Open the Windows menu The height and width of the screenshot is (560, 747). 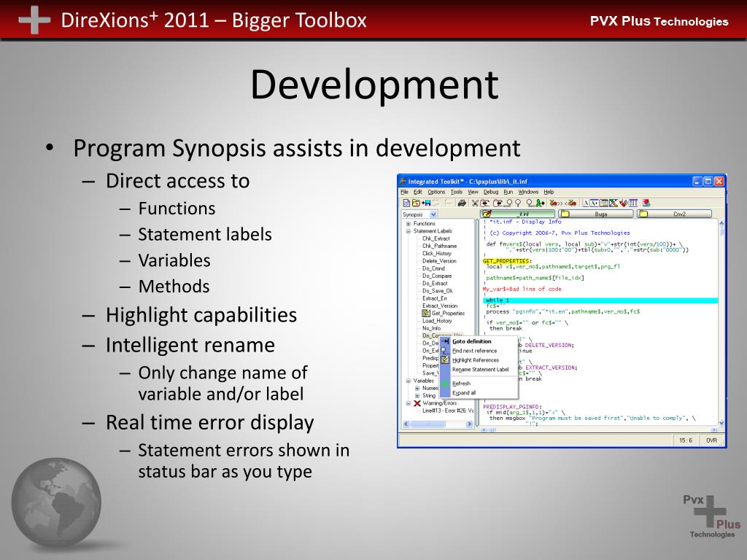(528, 192)
